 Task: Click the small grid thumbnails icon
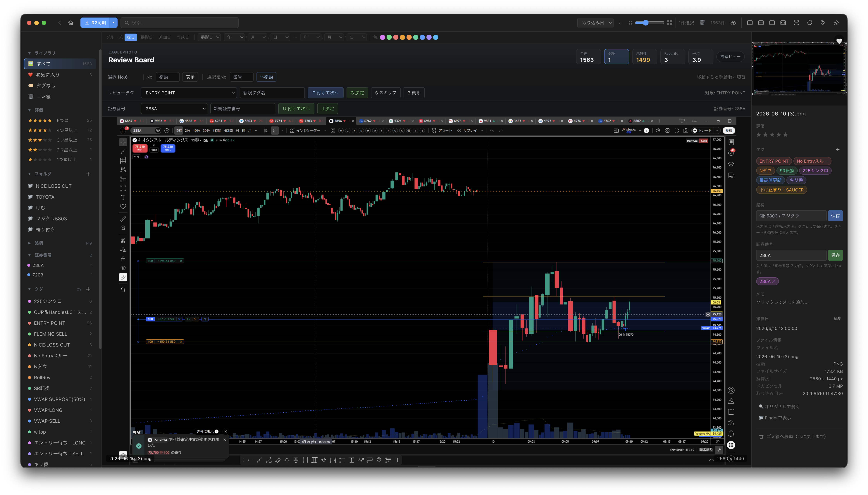630,23
